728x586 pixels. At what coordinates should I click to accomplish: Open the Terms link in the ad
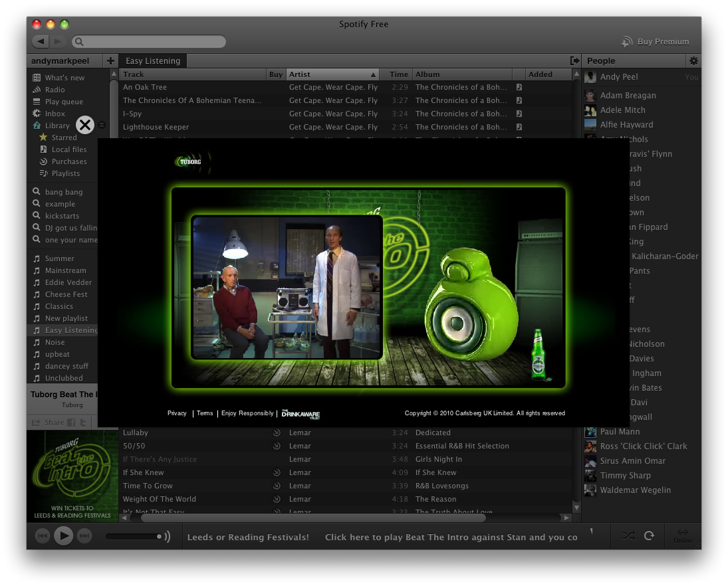tap(205, 413)
